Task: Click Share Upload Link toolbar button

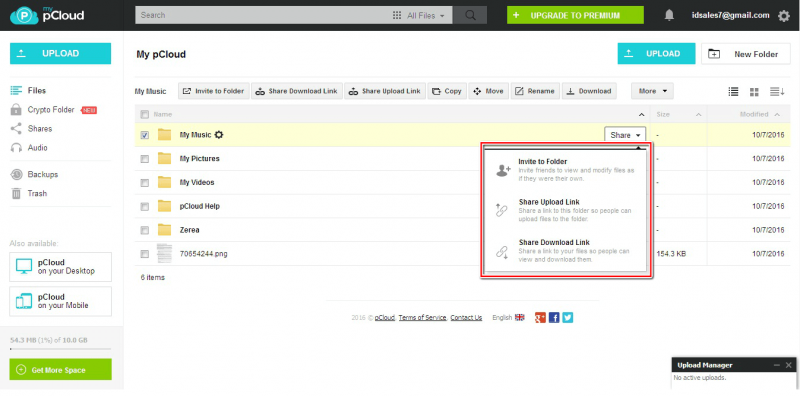Action: coord(385,91)
